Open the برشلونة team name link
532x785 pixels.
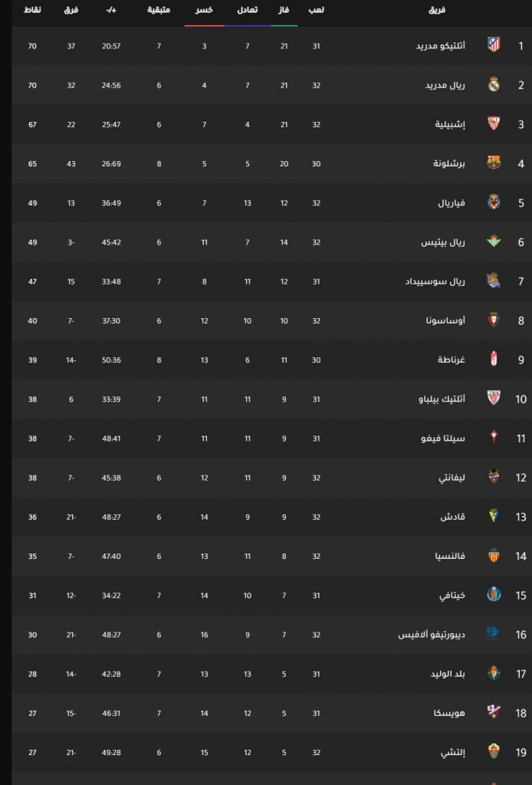(449, 164)
